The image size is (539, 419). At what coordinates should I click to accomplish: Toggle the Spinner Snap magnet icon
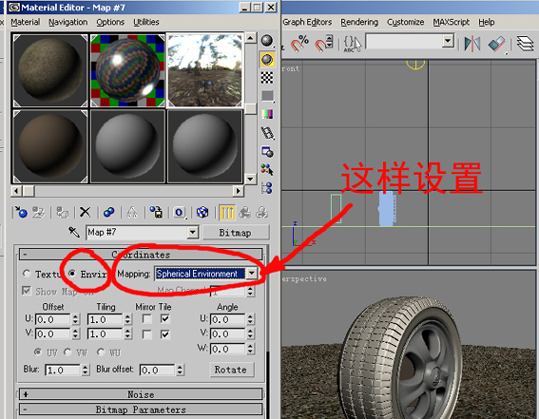[x=324, y=44]
